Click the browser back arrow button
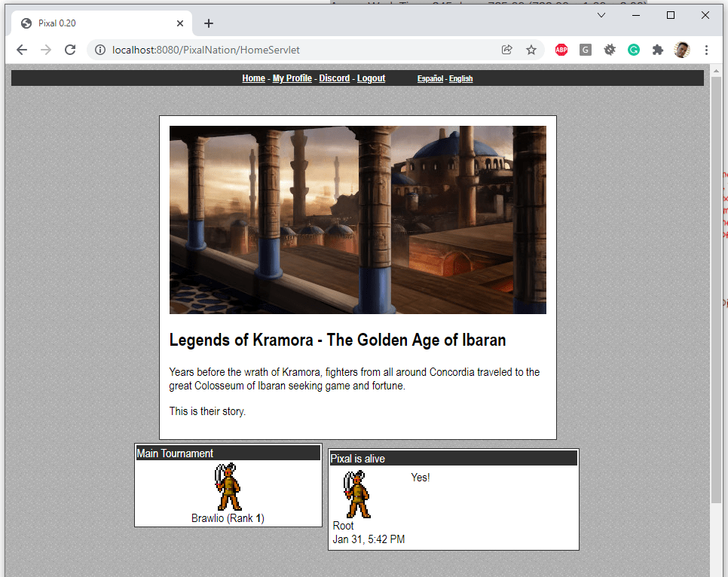The width and height of the screenshot is (728, 577). (22, 50)
